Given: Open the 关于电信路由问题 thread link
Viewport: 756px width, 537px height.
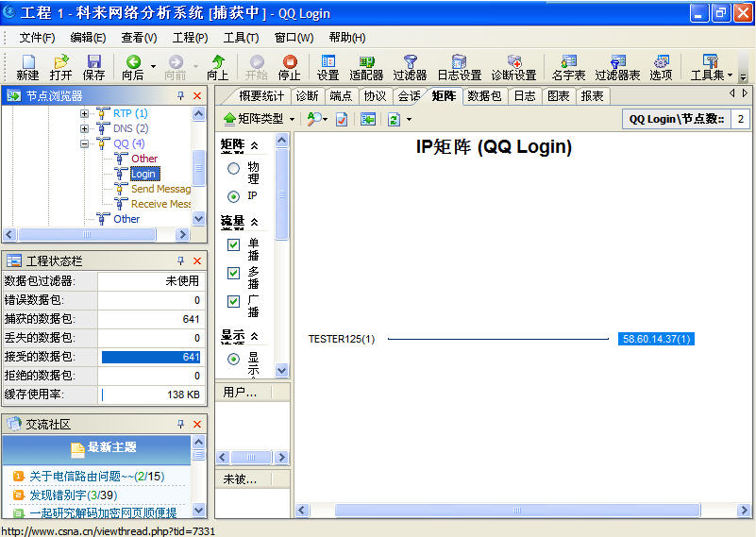Looking at the screenshot, I should click(97, 477).
